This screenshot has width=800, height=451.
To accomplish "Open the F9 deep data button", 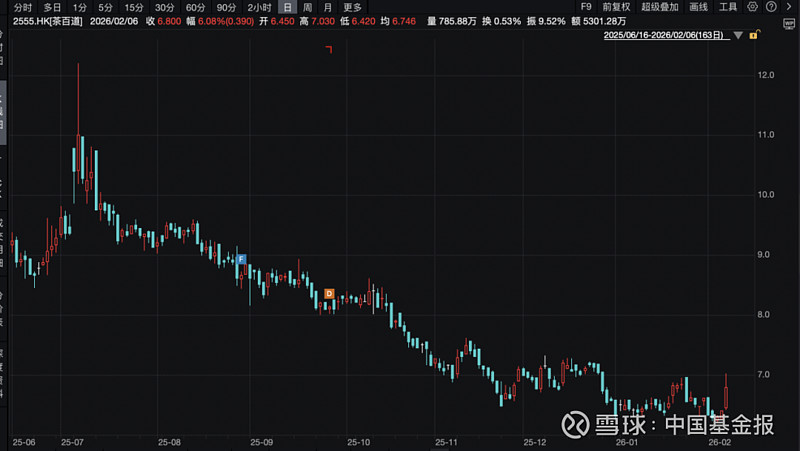I will pos(586,7).
